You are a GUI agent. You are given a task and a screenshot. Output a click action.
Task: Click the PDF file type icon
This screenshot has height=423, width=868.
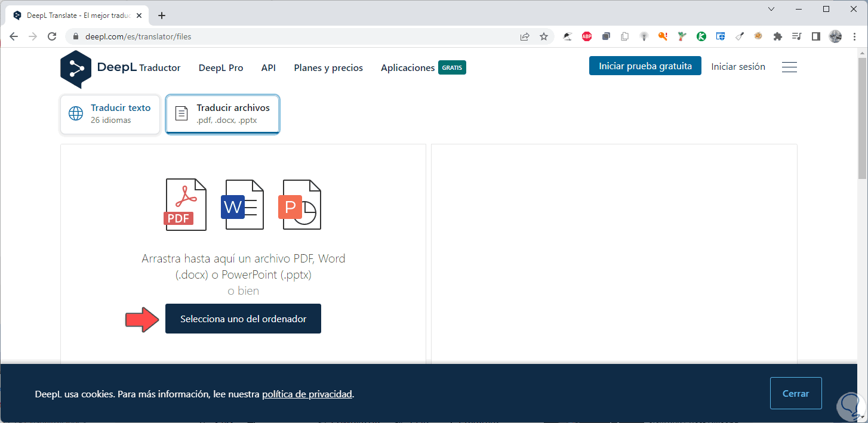tap(185, 205)
